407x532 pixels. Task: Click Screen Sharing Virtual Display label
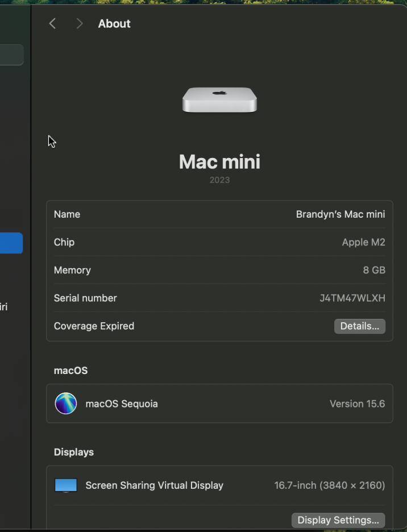click(x=155, y=485)
